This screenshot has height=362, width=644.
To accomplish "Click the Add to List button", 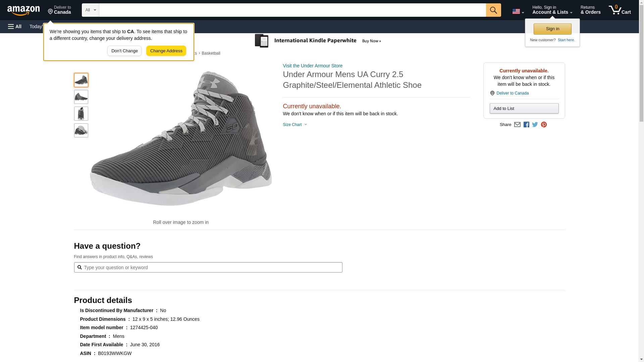I will 524,109.
